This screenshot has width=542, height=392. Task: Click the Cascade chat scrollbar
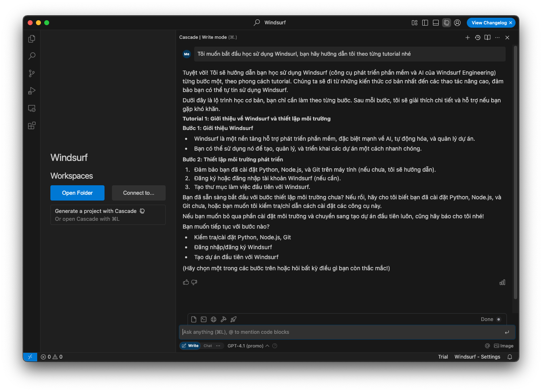click(515, 172)
